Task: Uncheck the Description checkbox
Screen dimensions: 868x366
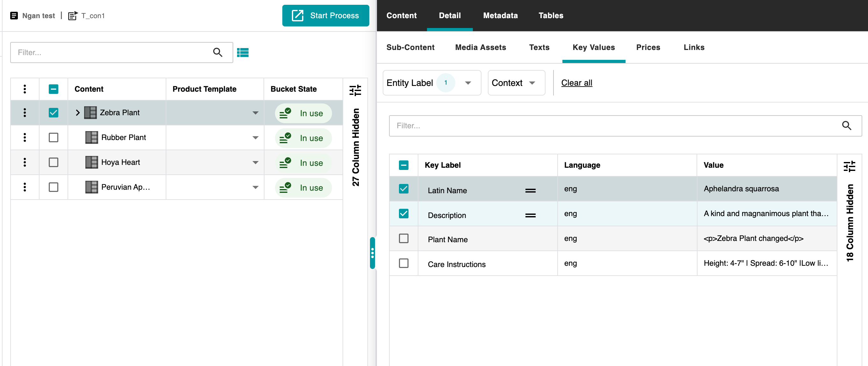Action: [404, 214]
